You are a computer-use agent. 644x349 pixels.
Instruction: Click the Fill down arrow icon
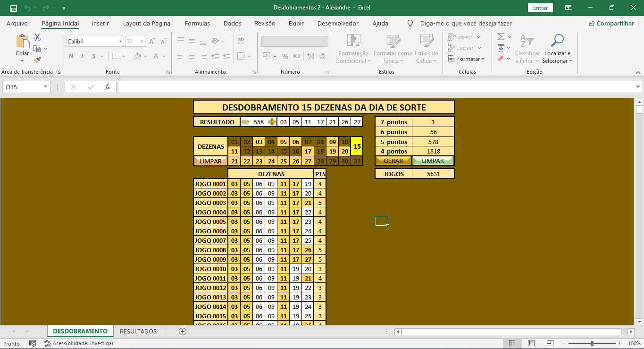click(501, 48)
